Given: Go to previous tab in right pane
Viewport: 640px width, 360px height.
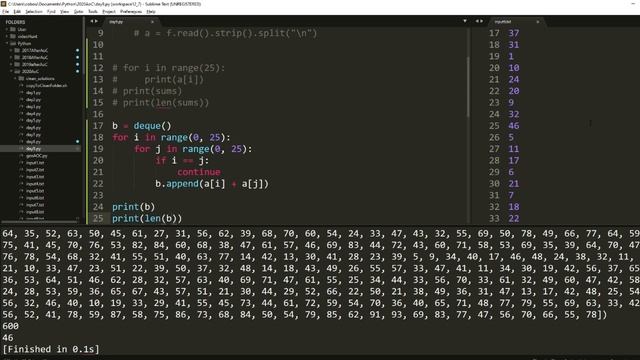Looking at the screenshot, I should (x=477, y=21).
